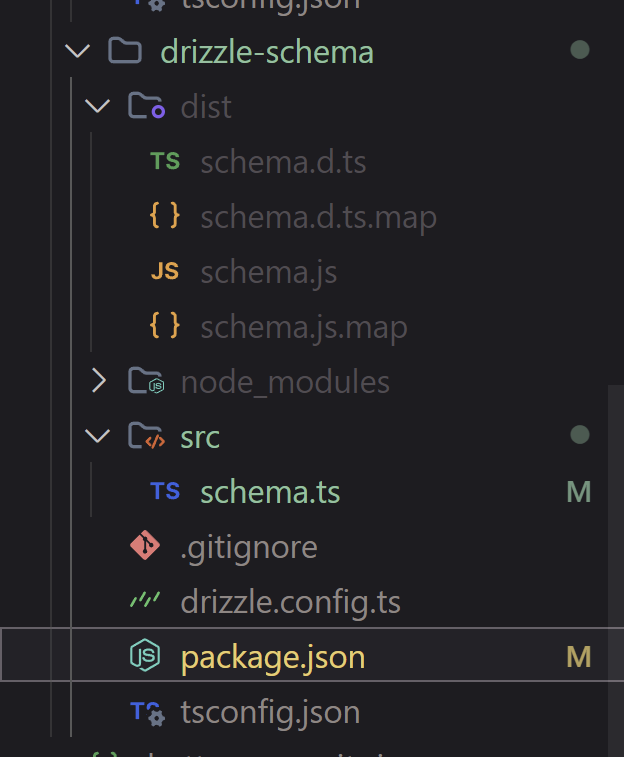Collapse the src folder chevron
Screen dimensions: 624x757
97,437
